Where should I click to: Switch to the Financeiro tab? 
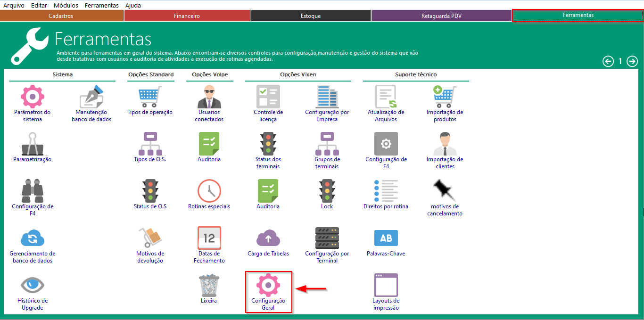[x=187, y=16]
